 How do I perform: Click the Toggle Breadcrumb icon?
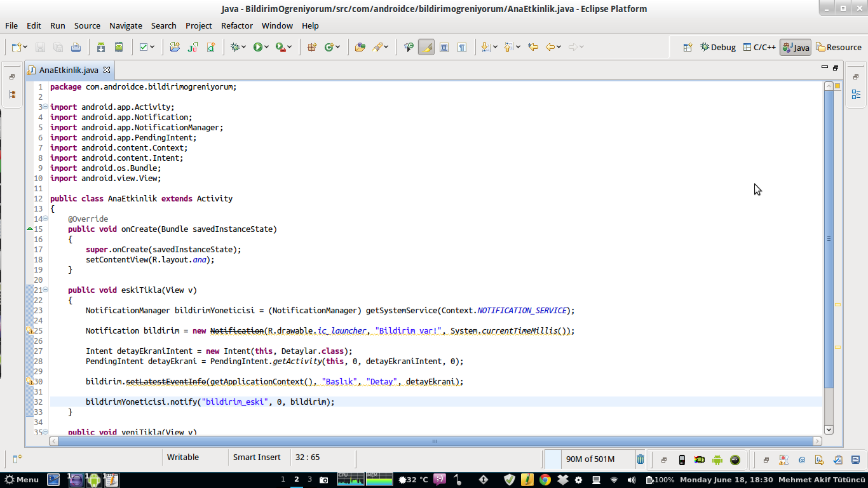409,47
